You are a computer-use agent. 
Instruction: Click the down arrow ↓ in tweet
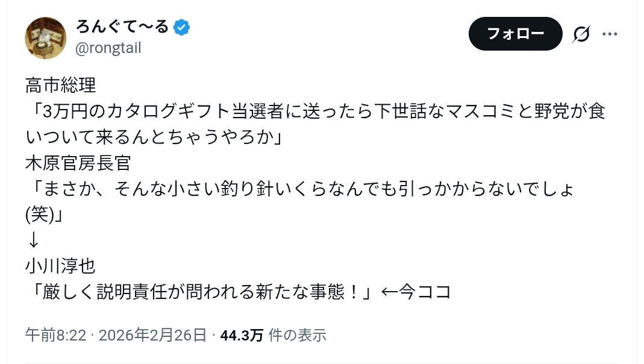tap(34, 240)
